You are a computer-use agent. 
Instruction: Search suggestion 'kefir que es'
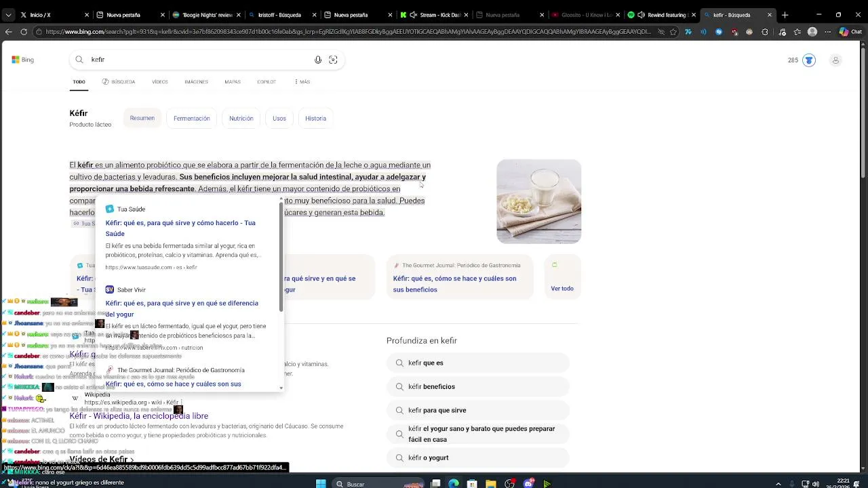[478, 363]
